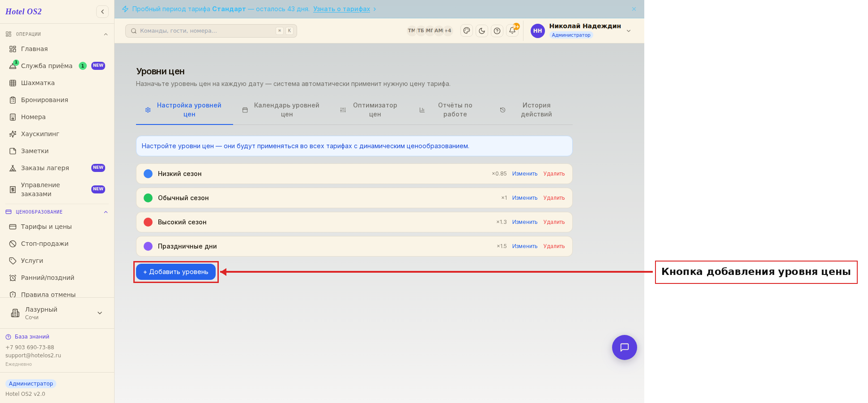
Task: Open notifications bell icon
Action: tap(512, 31)
